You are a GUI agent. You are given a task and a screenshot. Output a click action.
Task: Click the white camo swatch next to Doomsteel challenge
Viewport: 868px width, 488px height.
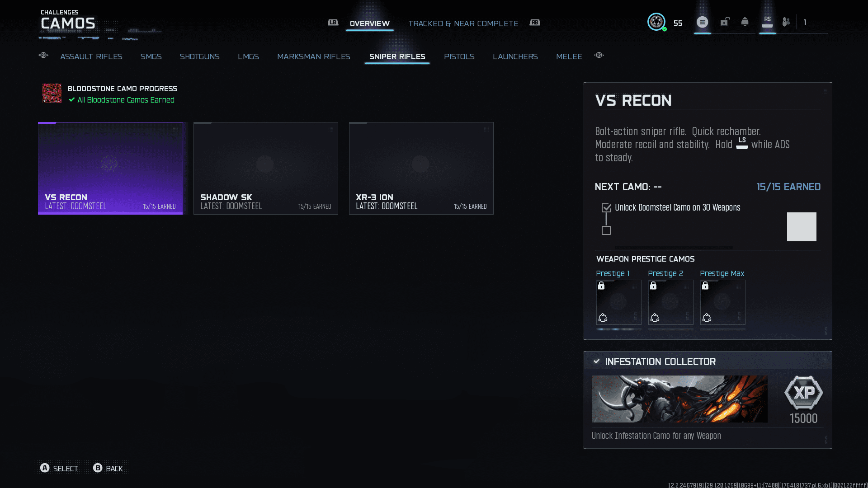pos(801,227)
